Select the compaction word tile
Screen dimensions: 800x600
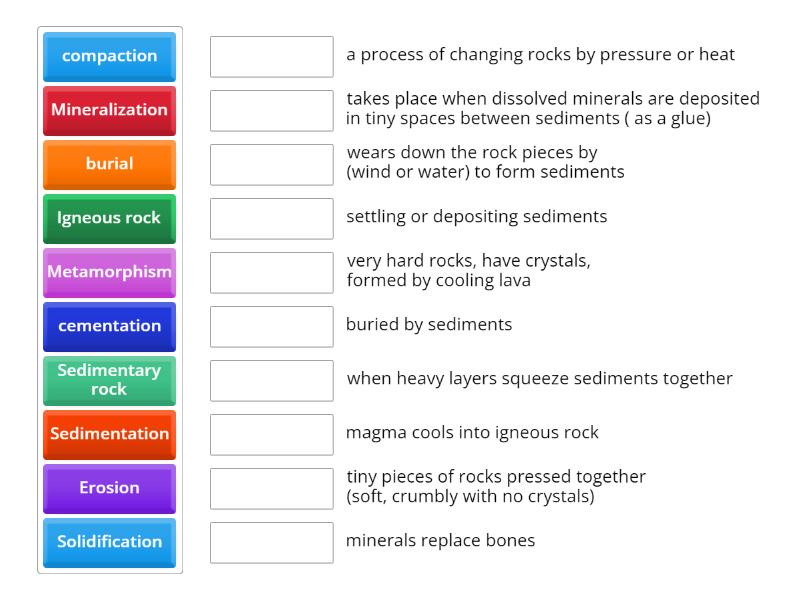[x=108, y=57]
